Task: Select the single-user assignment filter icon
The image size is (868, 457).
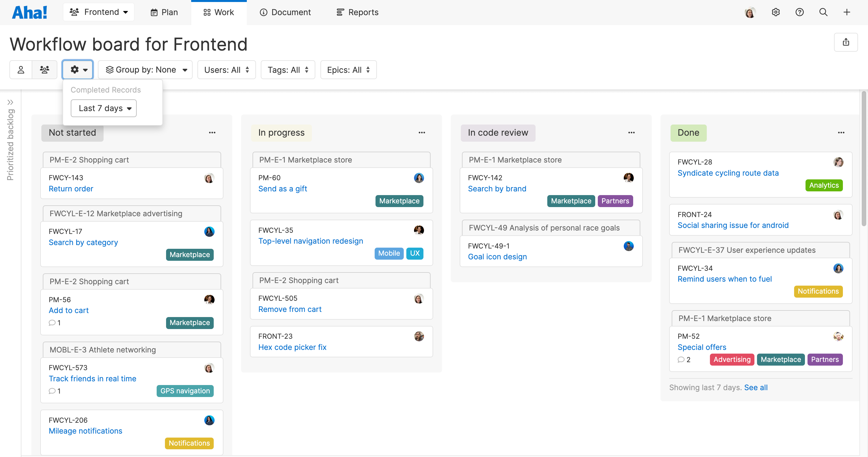Action: pyautogui.click(x=21, y=69)
